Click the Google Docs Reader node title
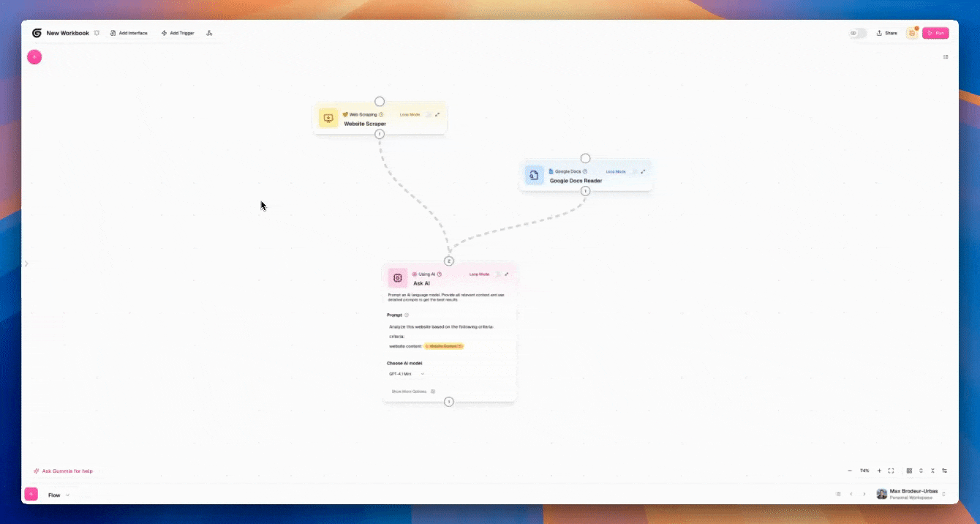This screenshot has height=524, width=980. (x=576, y=181)
